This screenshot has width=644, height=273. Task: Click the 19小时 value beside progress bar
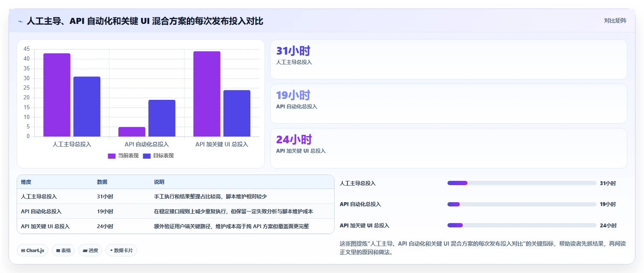tap(608, 204)
